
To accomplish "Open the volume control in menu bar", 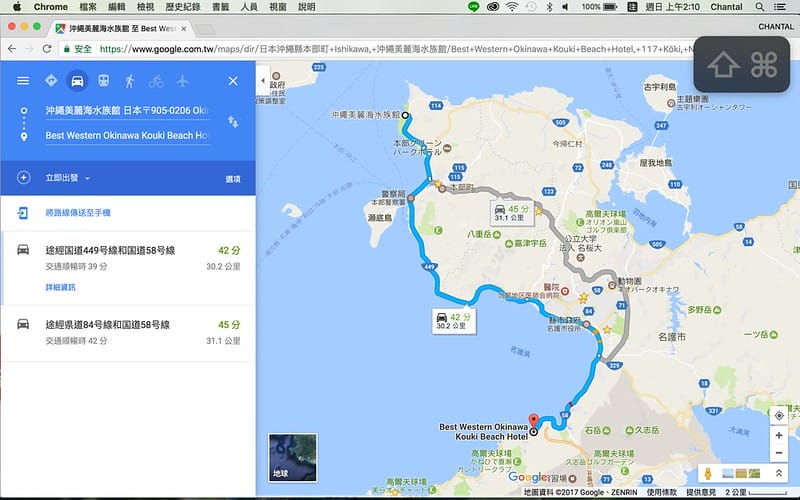I will (565, 7).
